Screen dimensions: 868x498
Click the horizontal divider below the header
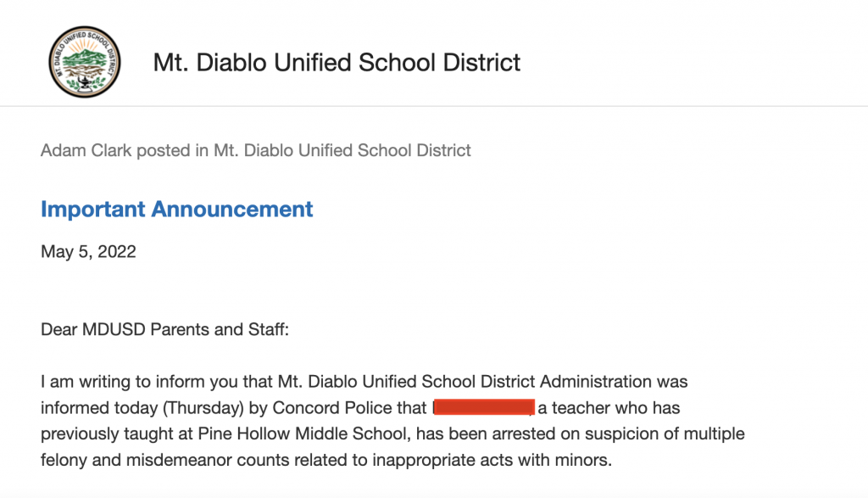[434, 107]
